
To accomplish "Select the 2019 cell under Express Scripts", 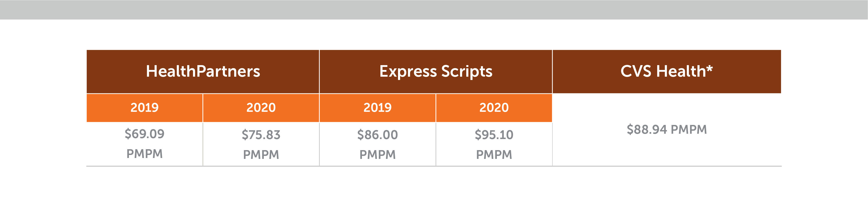I will pyautogui.click(x=377, y=108).
